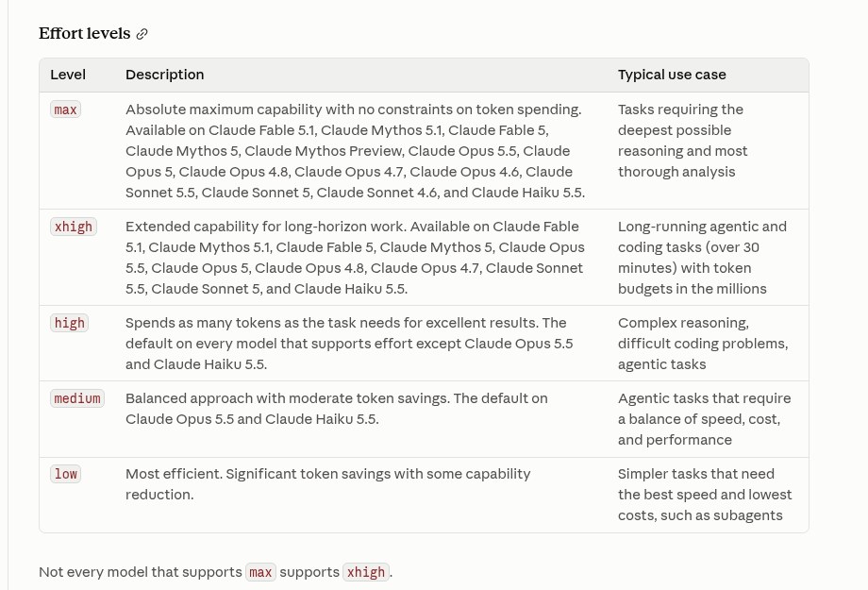868x590 pixels.
Task: Click the Description column header
Action: [x=164, y=75]
